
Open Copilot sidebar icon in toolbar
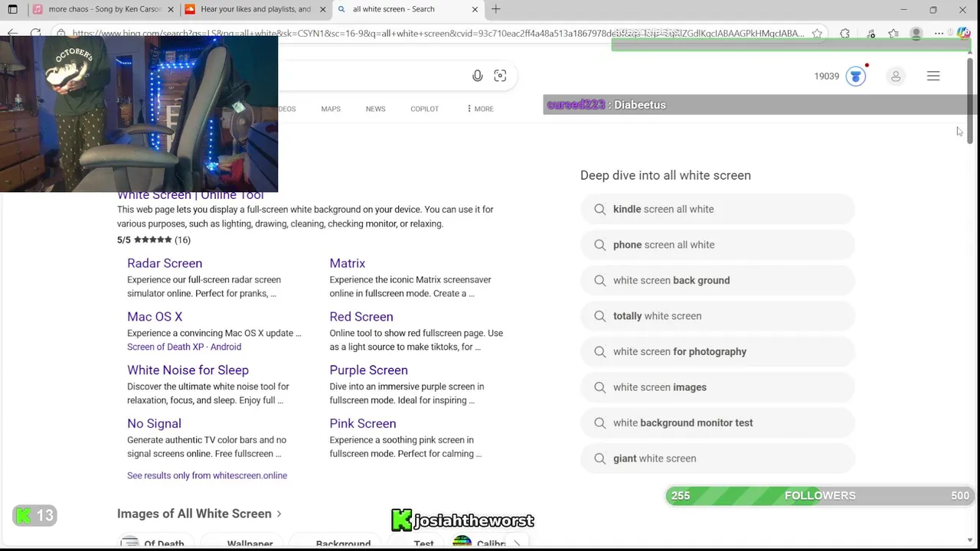[x=963, y=34]
